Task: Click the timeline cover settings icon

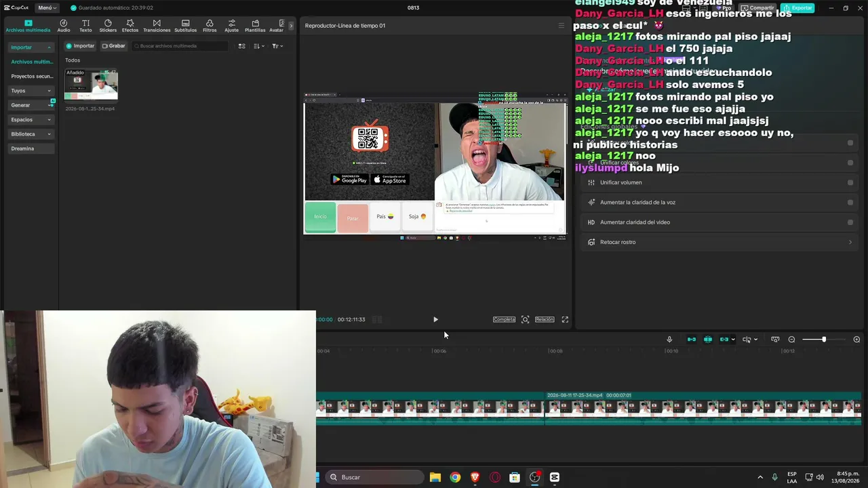Action: (775, 340)
